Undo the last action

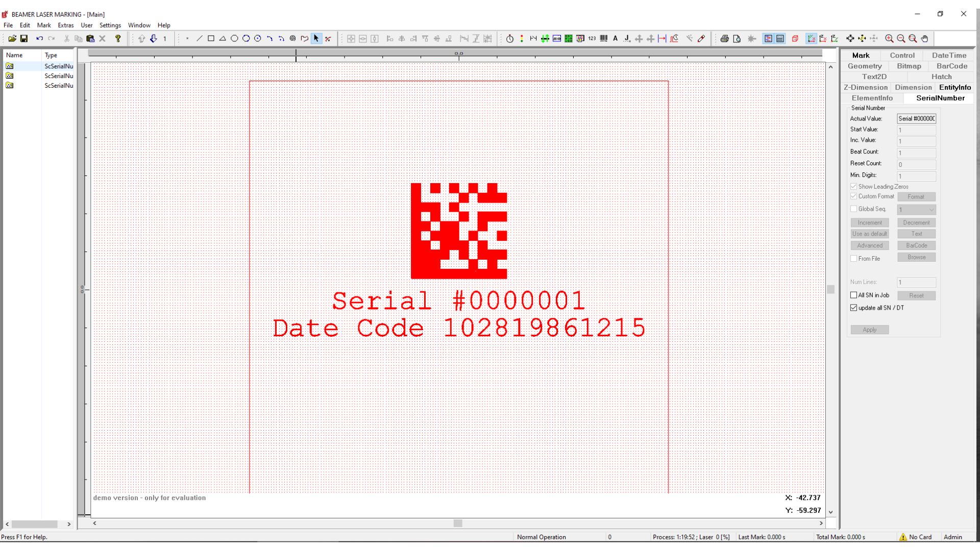[x=39, y=38]
